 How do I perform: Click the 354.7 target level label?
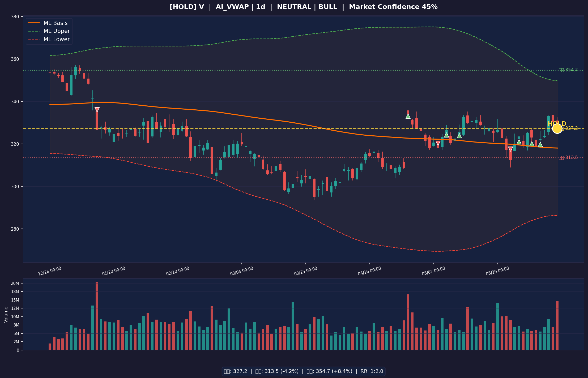(x=568, y=70)
